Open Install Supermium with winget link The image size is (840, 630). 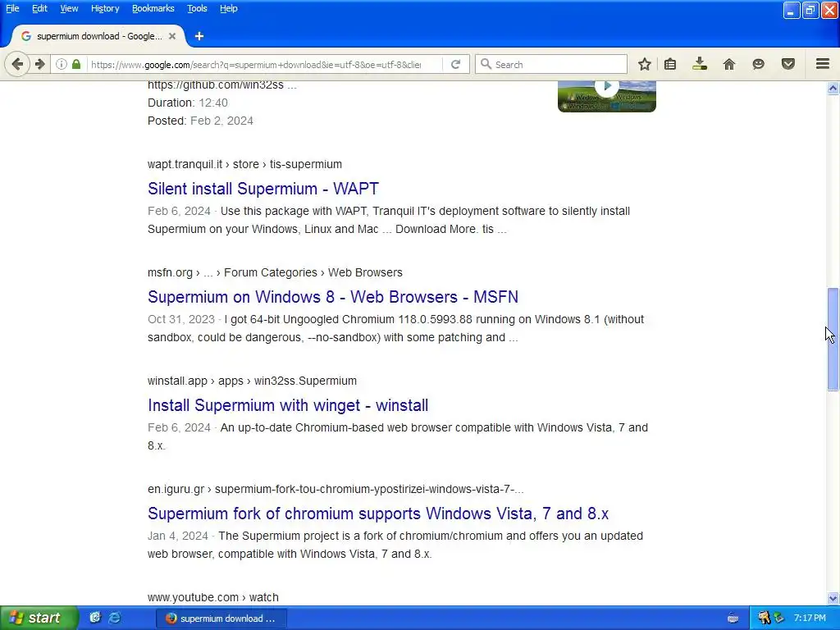pyautogui.click(x=288, y=405)
